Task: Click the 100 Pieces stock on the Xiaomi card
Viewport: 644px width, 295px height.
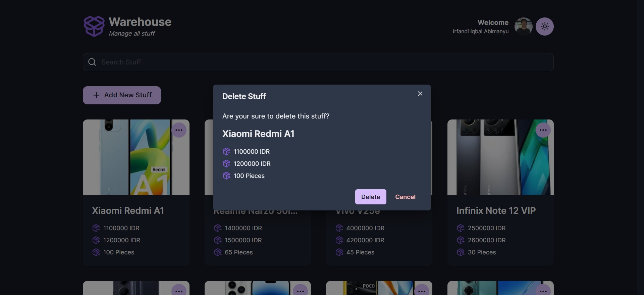Action: coord(119,252)
